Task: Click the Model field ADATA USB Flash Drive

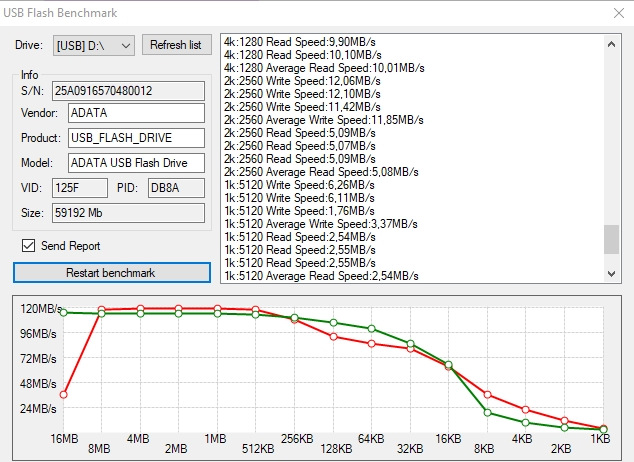Action: [x=136, y=163]
